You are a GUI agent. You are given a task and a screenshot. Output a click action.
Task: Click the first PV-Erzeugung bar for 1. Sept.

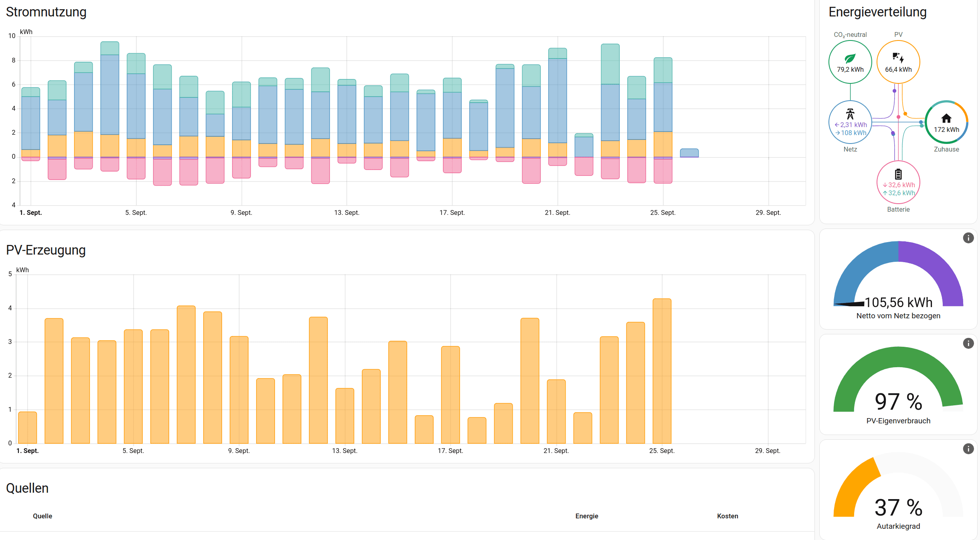click(28, 427)
